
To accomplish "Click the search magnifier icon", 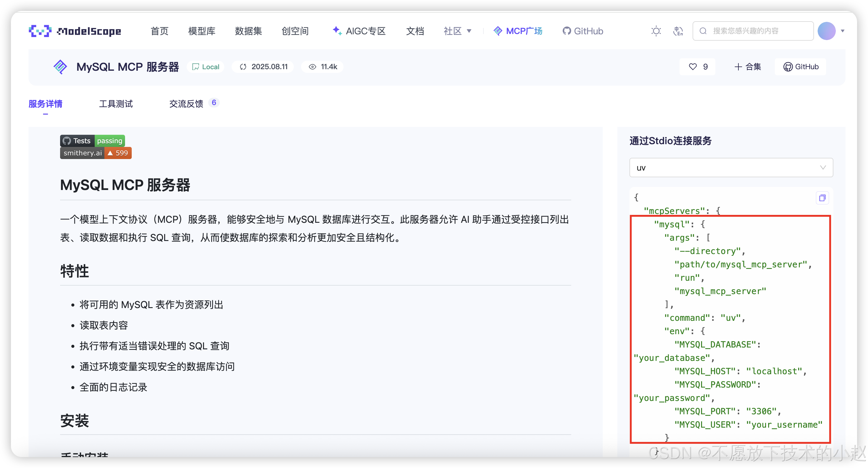I will coord(703,31).
